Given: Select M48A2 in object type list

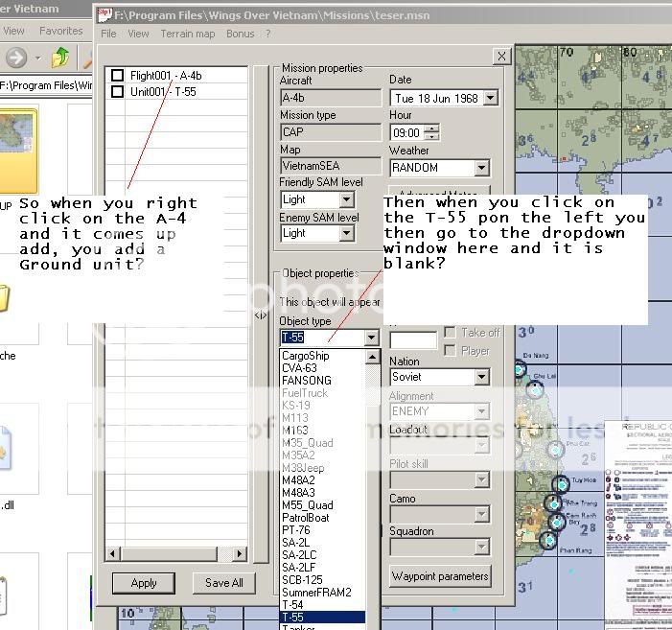Looking at the screenshot, I should click(x=323, y=480).
